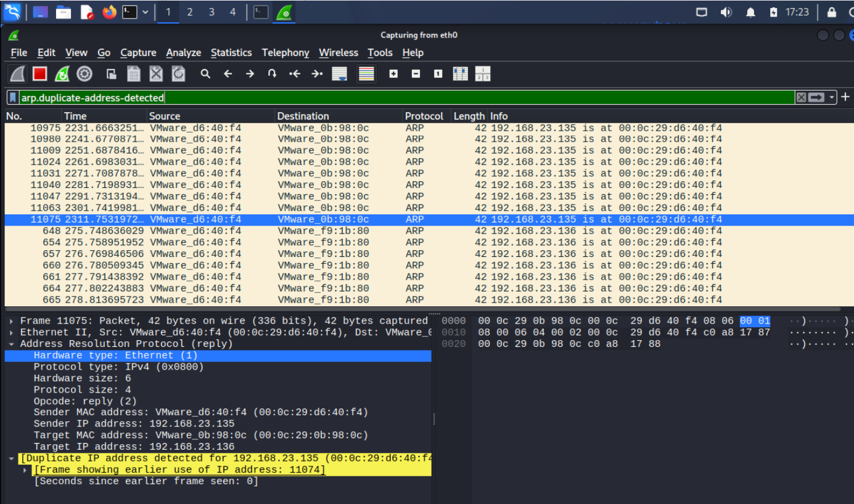The height and width of the screenshot is (504, 854).
Task: Open the Go menu
Action: 104,53
